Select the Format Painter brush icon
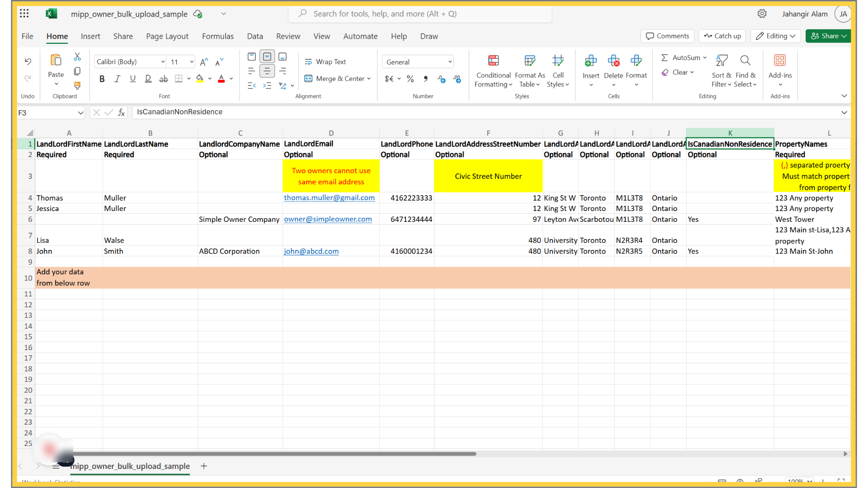This screenshot has width=868, height=488. point(77,85)
